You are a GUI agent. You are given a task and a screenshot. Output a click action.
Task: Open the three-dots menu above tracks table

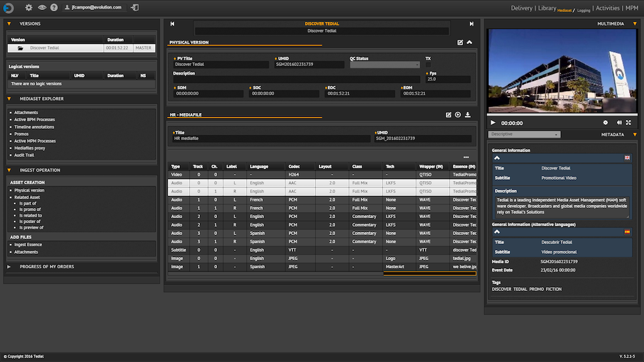coord(466,157)
